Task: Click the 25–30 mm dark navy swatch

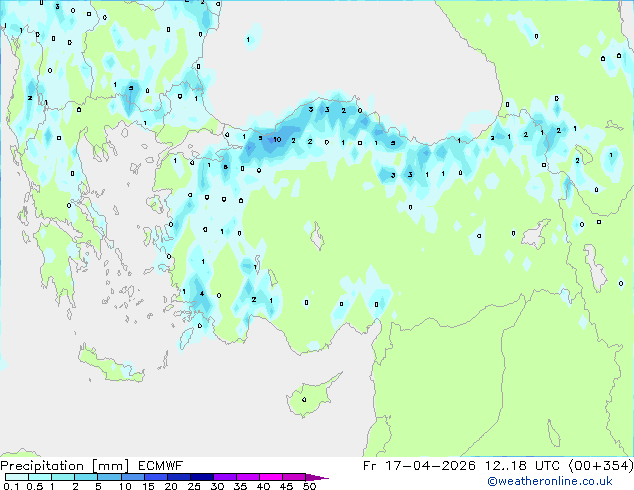Action: (x=202, y=477)
